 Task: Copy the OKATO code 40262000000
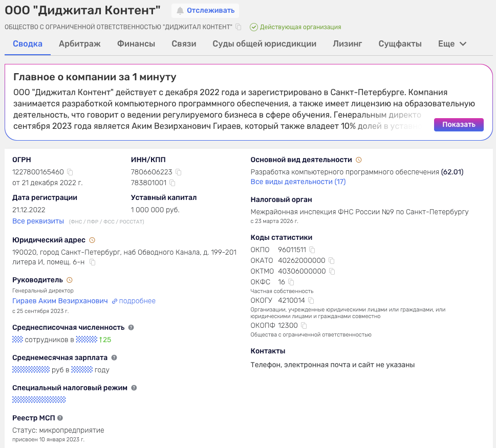click(x=332, y=260)
